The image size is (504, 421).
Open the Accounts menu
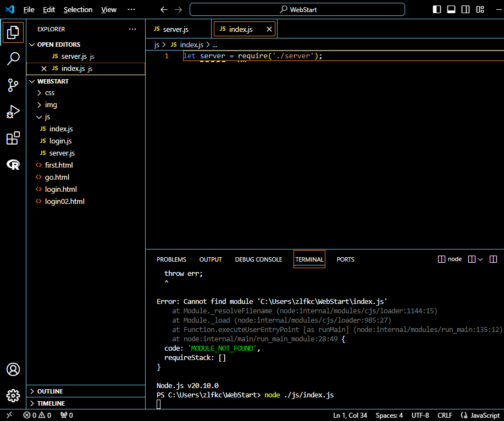pos(13,369)
